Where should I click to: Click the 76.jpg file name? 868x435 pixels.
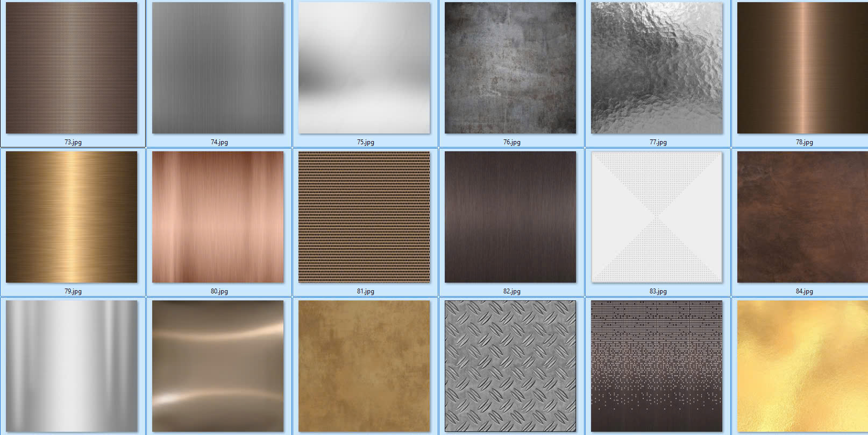(x=512, y=142)
